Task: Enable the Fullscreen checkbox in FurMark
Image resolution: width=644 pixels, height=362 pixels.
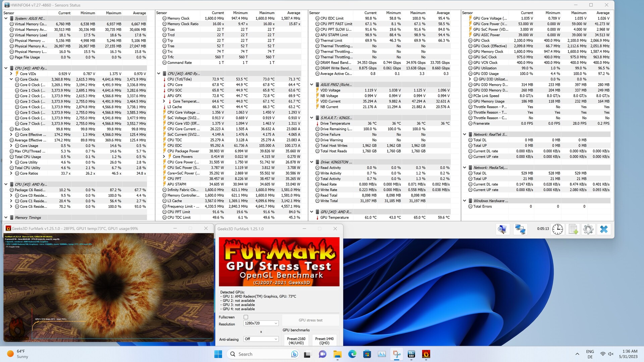Action: pos(246,317)
